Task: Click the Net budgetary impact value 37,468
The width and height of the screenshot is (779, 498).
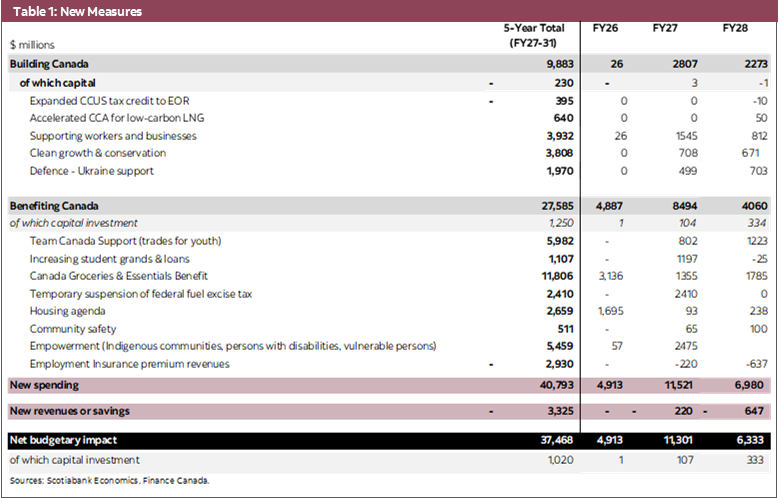Action: [x=555, y=437]
